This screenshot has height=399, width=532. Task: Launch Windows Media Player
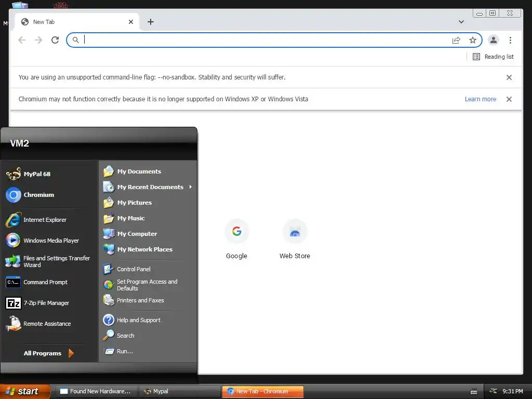coord(43,241)
